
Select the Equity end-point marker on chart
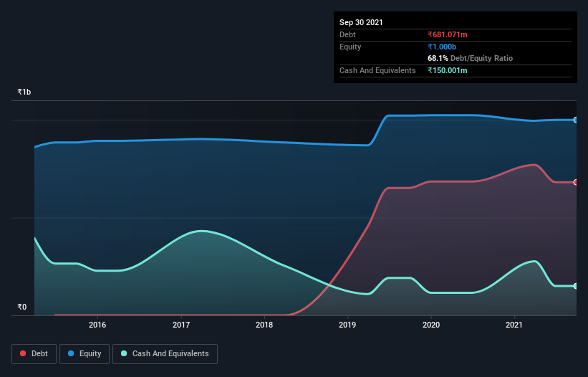click(x=576, y=120)
